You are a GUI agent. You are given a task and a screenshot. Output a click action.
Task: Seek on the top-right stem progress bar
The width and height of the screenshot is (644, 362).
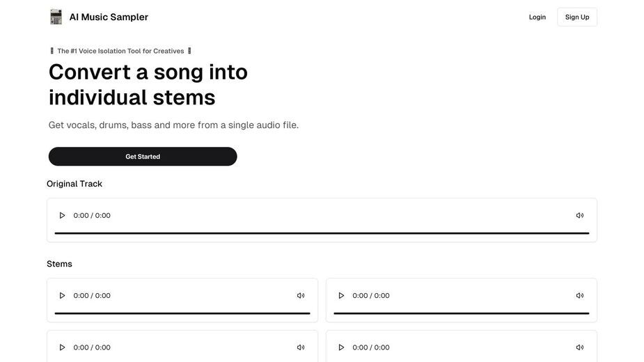[x=461, y=313]
